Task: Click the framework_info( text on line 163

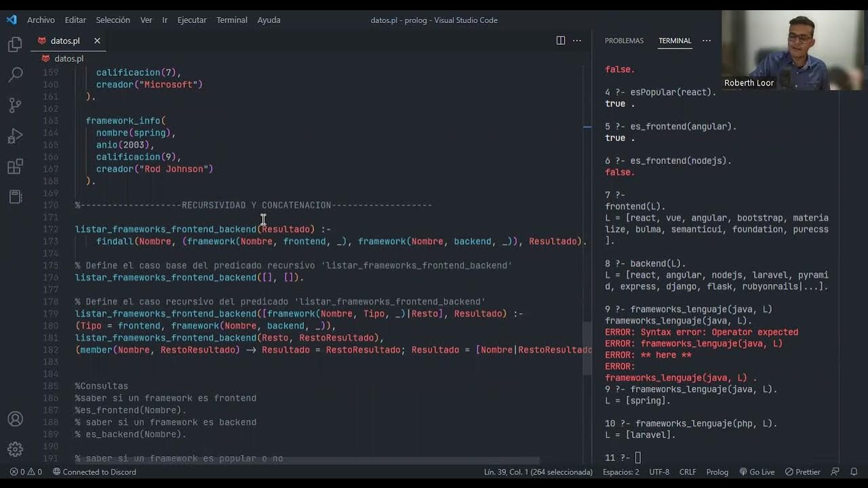Action: [125, 121]
